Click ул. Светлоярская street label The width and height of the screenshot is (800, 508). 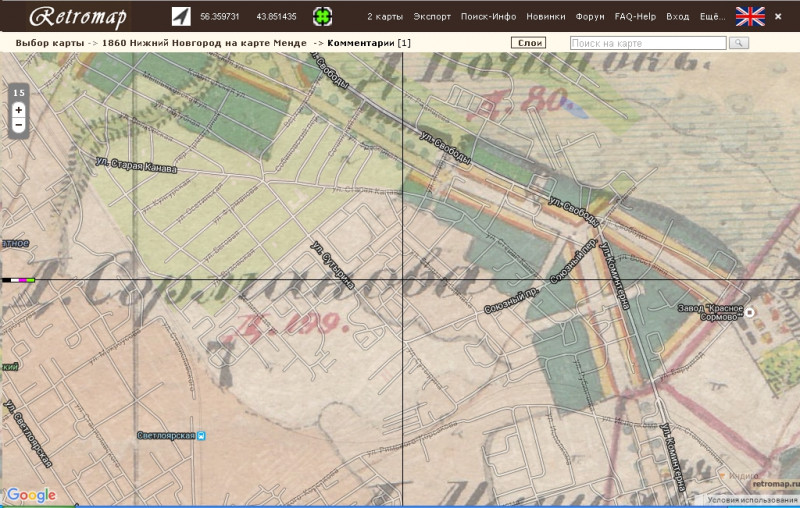(28, 435)
